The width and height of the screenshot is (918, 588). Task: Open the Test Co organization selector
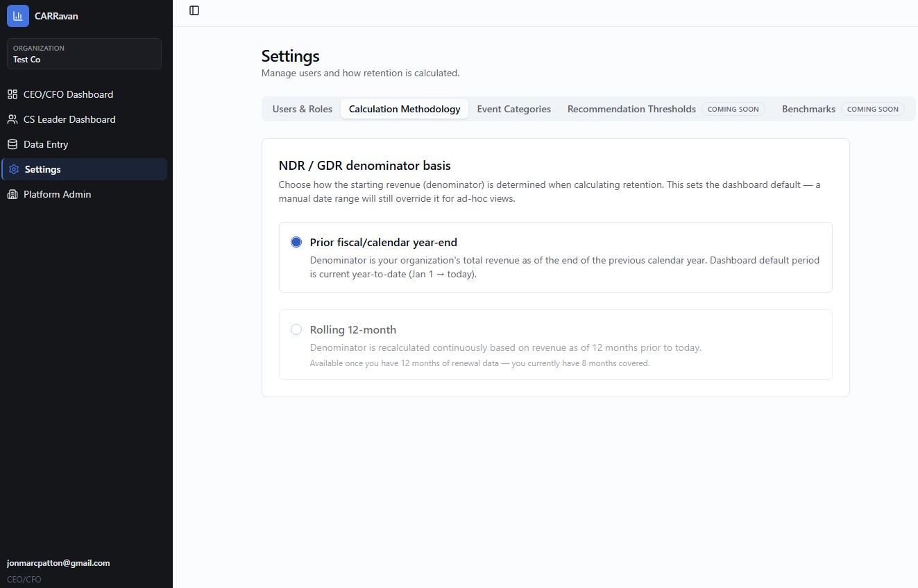point(84,53)
